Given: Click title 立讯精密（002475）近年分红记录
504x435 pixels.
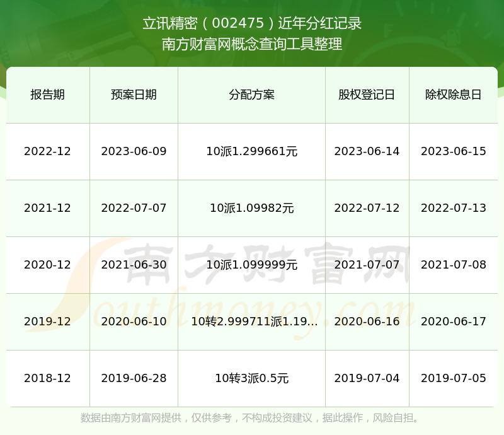Looking at the screenshot, I should click(252, 23).
